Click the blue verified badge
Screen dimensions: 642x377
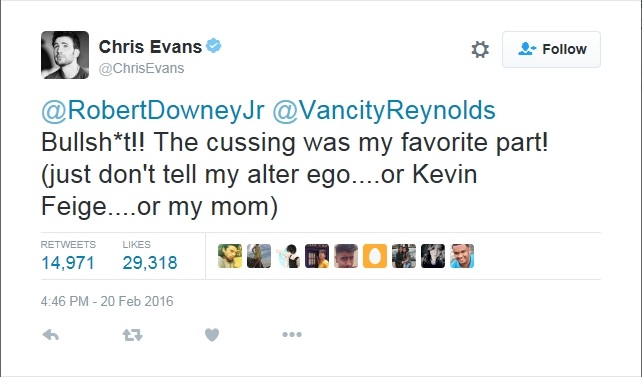pyautogui.click(x=213, y=45)
